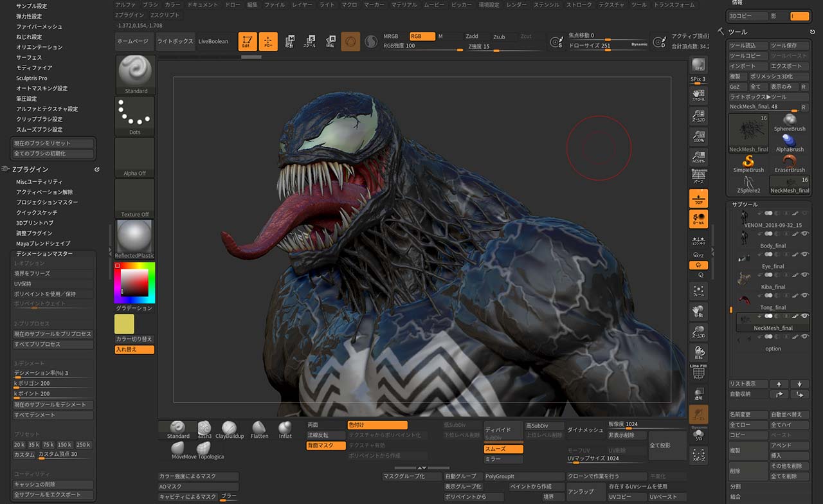Toggle visibility eye of Body_final subtool
Image resolution: width=823 pixels, height=504 pixels.
pyautogui.click(x=805, y=233)
